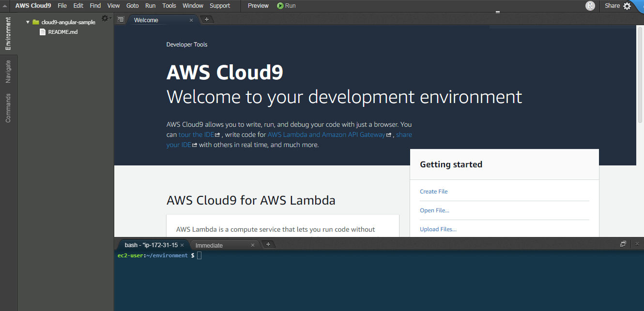
Task: Open the Support menu
Action: [220, 6]
